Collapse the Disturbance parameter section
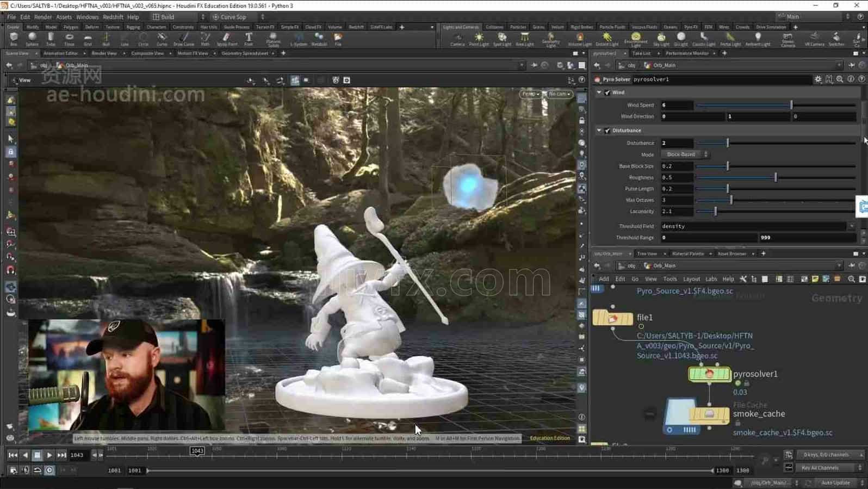 [599, 131]
